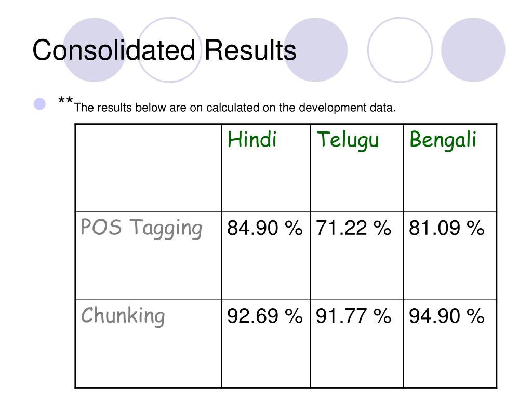This screenshot has width=532, height=399.
Task: Click the filled circle behind the word Results
Action: click(315, 50)
